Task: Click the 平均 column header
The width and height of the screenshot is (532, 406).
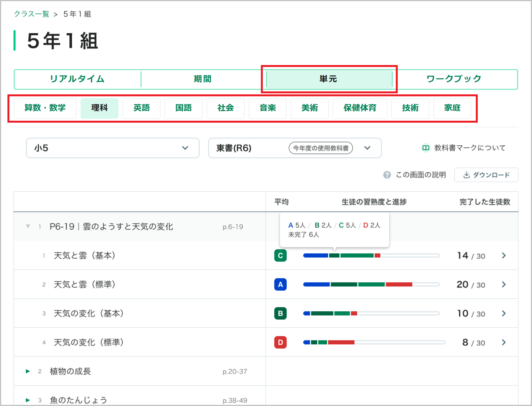Action: coord(281,202)
